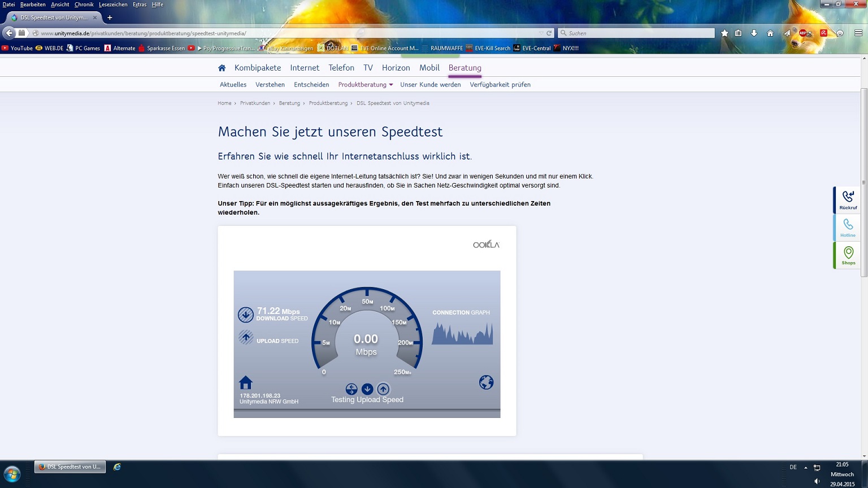
Task: Bookmark this page with the star icon
Action: click(724, 33)
